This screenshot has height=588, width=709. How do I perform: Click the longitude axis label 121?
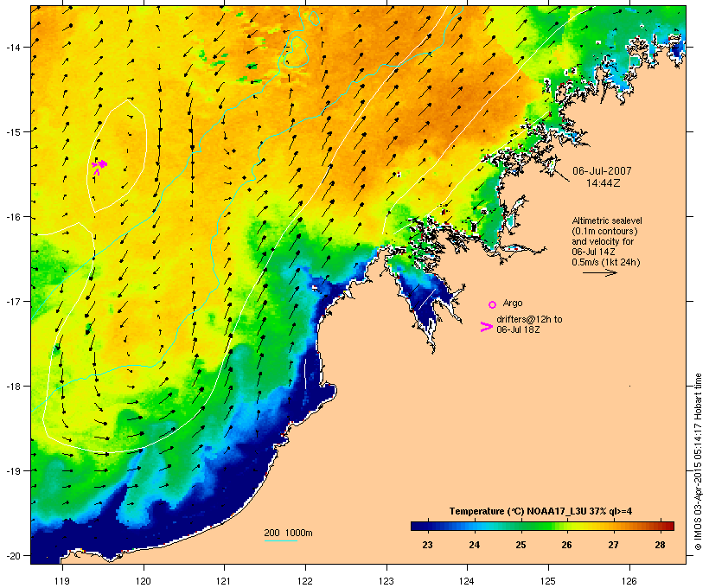[224, 581]
